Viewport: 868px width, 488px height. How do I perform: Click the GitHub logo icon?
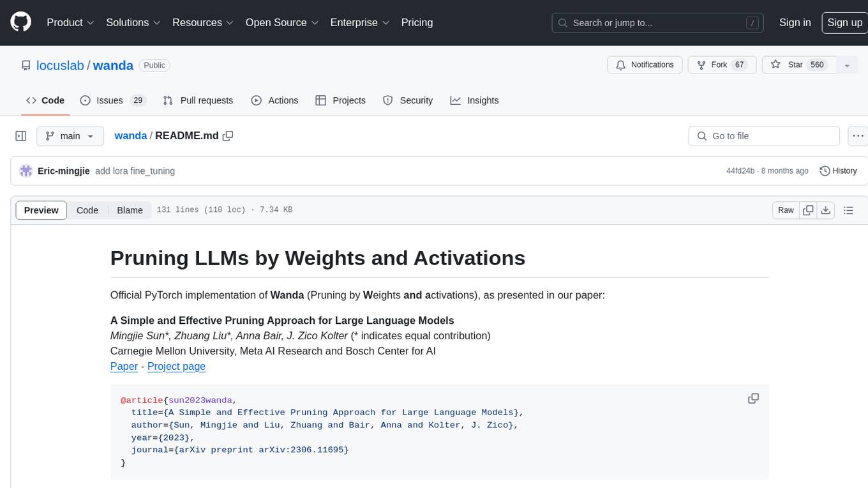21,22
